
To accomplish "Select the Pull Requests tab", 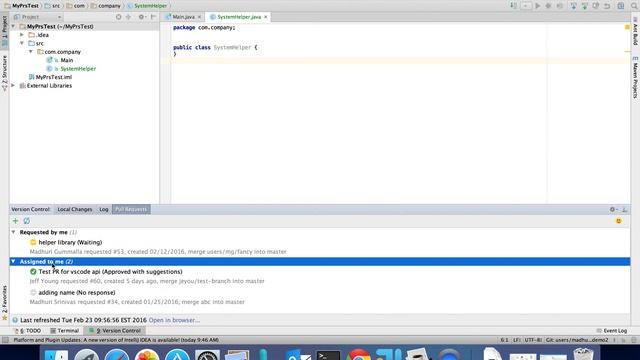I will (x=131, y=209).
